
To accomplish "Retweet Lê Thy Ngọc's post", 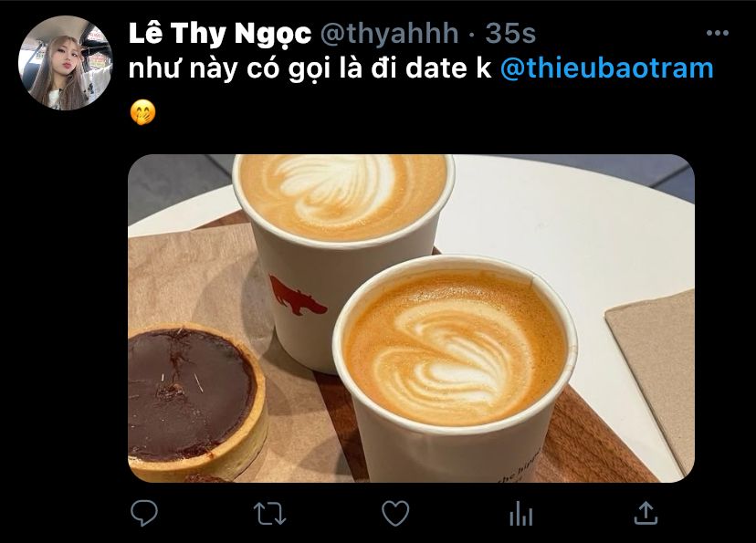I will tap(270, 513).
